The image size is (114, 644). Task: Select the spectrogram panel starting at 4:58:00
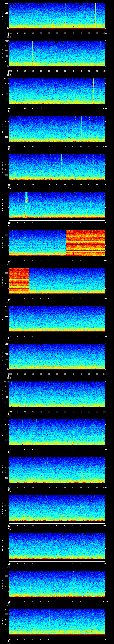(x=57, y=546)
